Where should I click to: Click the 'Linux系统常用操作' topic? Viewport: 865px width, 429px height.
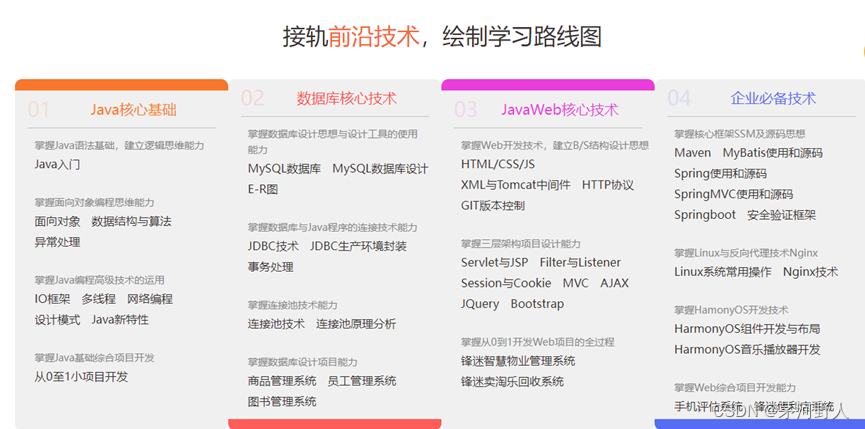click(x=723, y=272)
